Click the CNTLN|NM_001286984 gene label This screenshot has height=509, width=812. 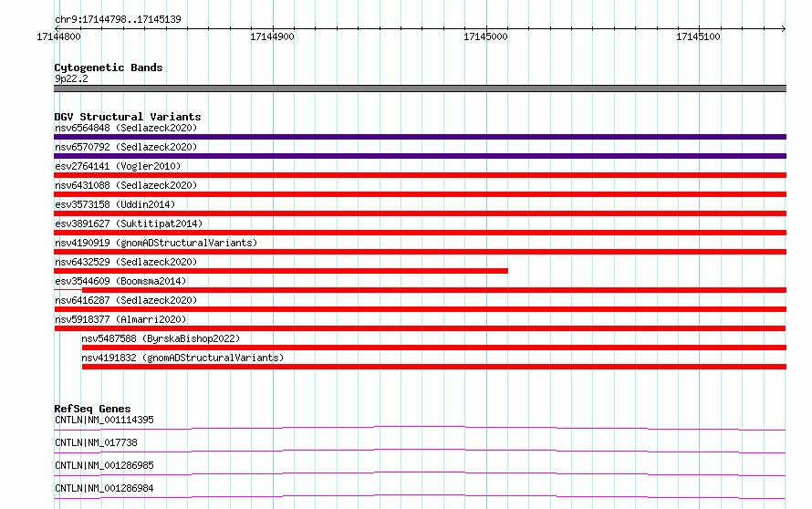(104, 488)
